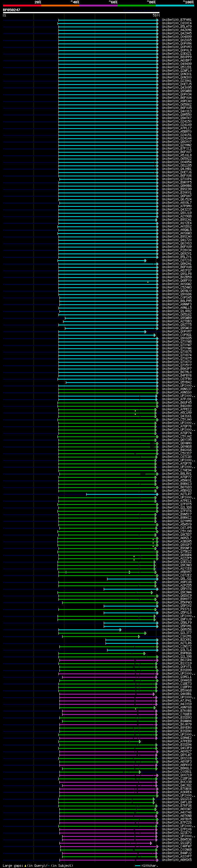
Task: Select hit label UniRef100_B4WPJ2
Action: (176, 853)
